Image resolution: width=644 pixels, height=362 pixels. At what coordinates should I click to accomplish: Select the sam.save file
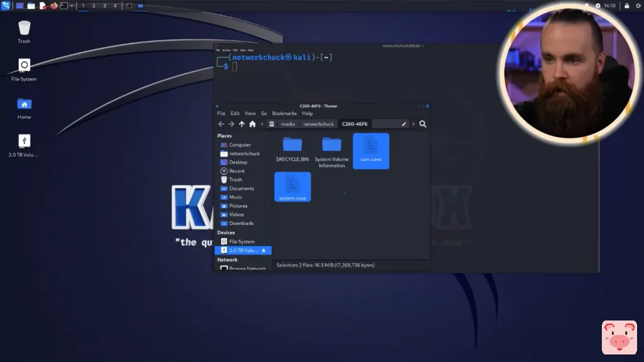coord(371,151)
